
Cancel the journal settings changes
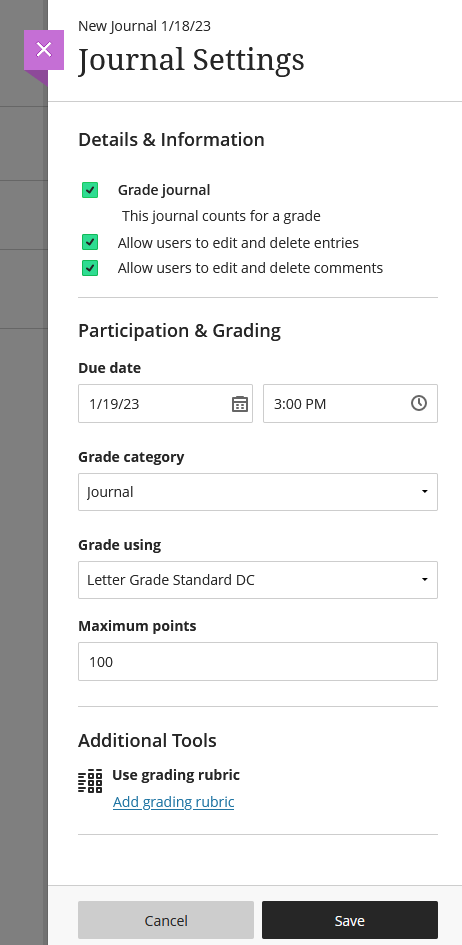pos(166,920)
